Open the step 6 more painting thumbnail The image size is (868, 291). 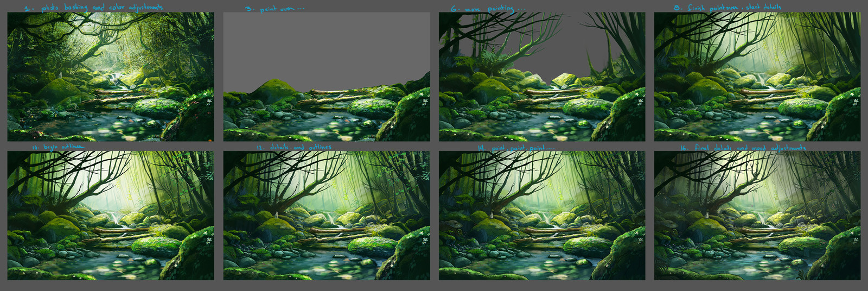tap(542, 77)
